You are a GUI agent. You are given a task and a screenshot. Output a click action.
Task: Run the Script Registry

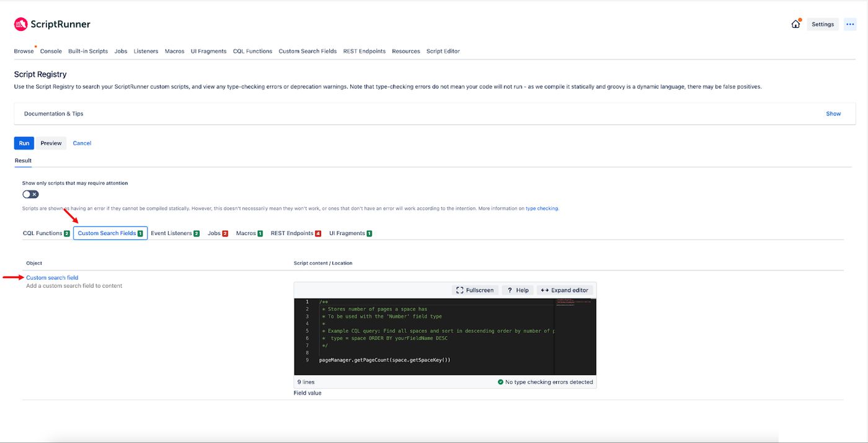[24, 143]
